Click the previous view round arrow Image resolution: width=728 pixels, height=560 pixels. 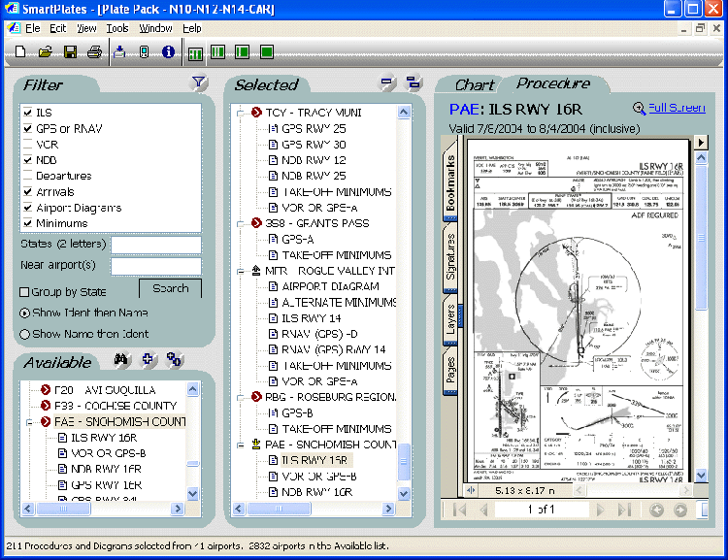pyautogui.click(x=656, y=510)
